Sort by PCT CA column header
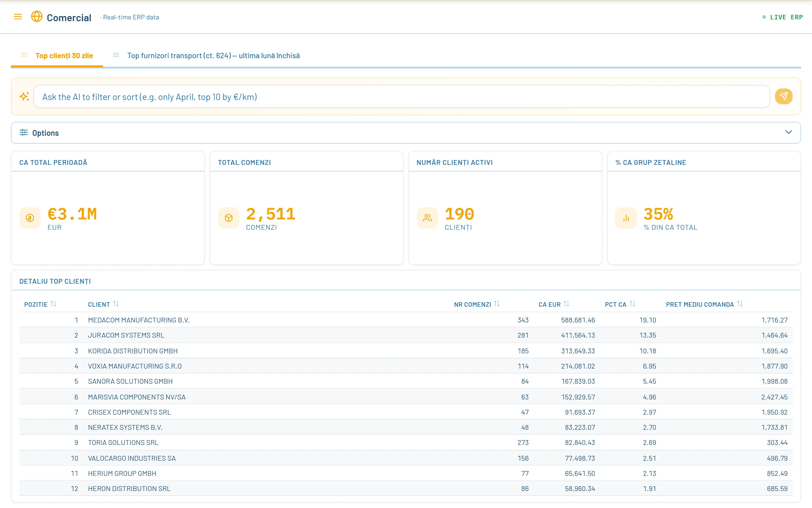 point(616,304)
